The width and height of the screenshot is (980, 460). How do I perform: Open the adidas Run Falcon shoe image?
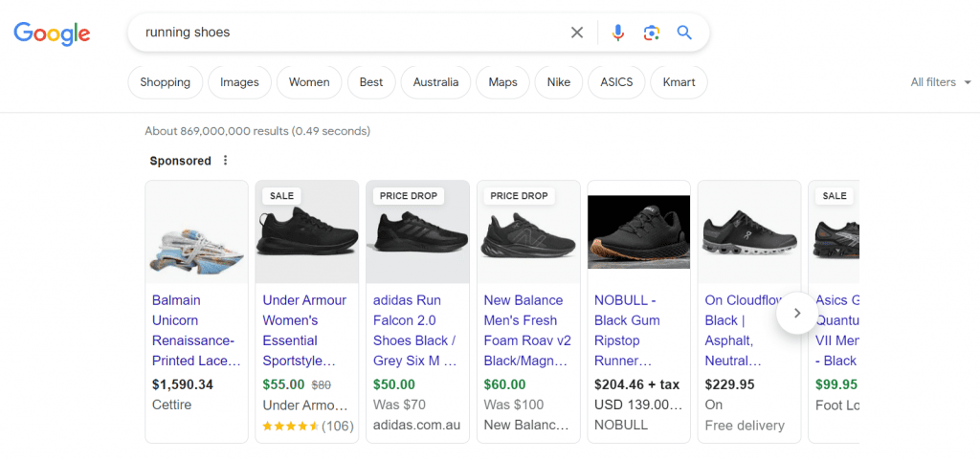[417, 232]
